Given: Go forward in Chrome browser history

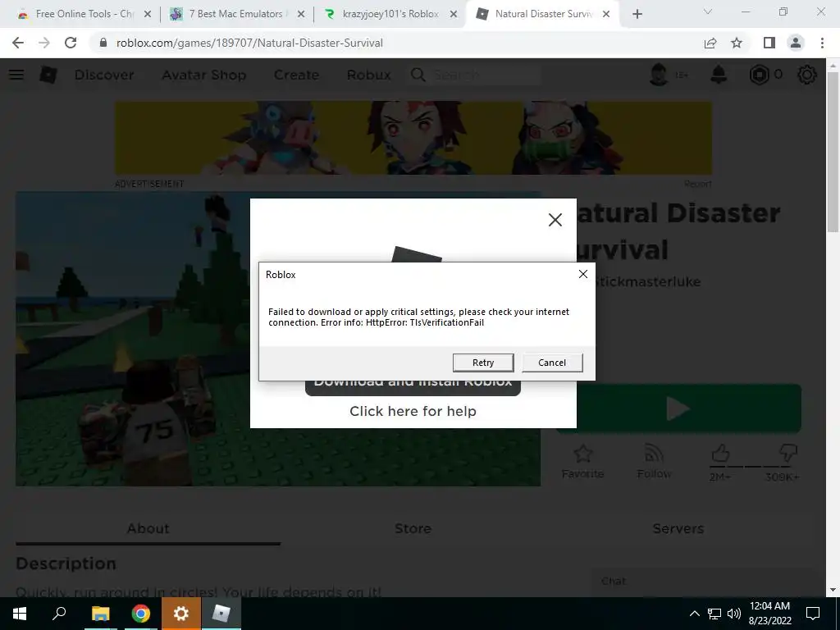Looking at the screenshot, I should (x=44, y=43).
